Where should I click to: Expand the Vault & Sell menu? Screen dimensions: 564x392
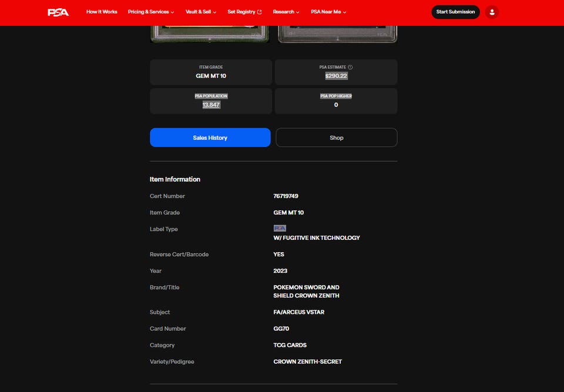tap(201, 12)
